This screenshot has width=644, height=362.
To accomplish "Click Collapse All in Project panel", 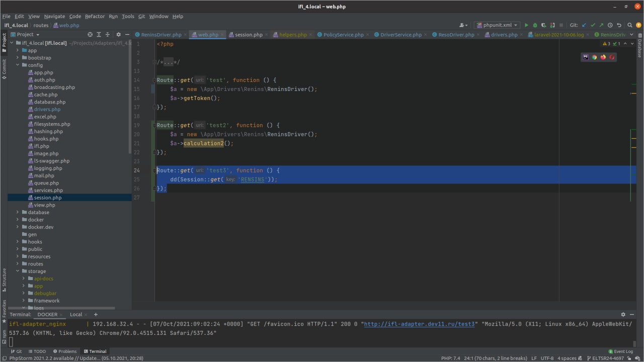I will (107, 35).
